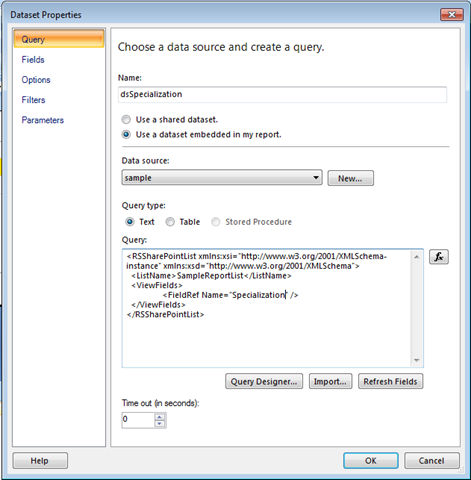Go to the Filters page
The width and height of the screenshot is (471, 480).
[x=33, y=100]
